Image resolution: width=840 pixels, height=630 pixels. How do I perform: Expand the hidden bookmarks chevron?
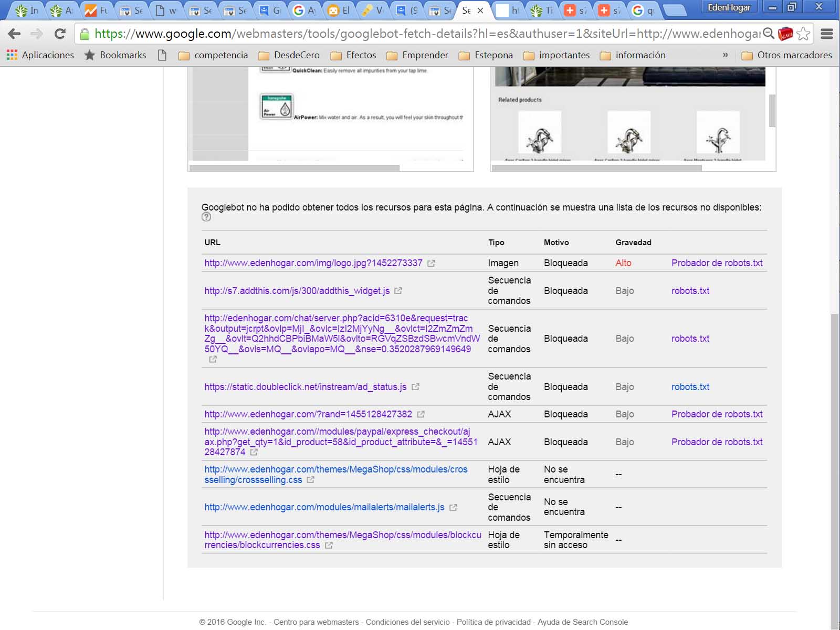[725, 55]
